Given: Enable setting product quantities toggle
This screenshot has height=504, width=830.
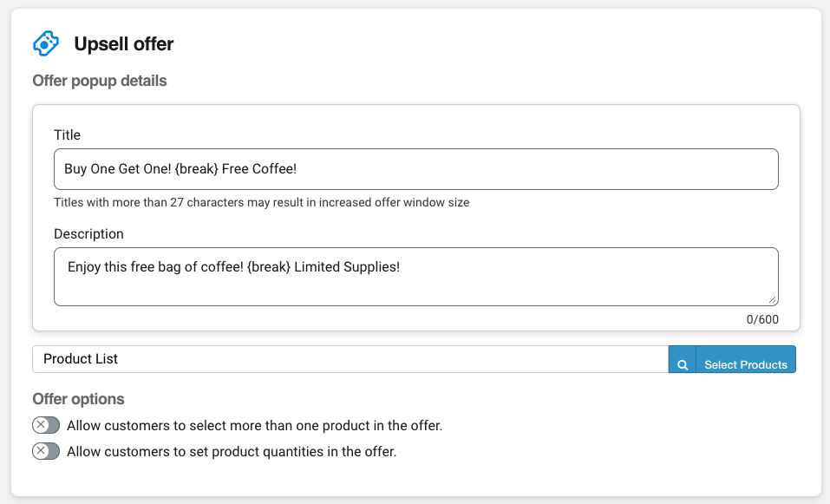Looking at the screenshot, I should tap(46, 451).
